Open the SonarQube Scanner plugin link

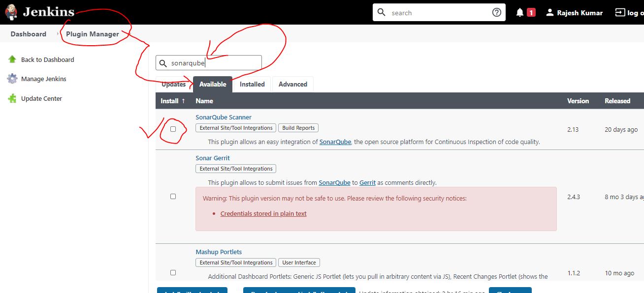pyautogui.click(x=224, y=117)
